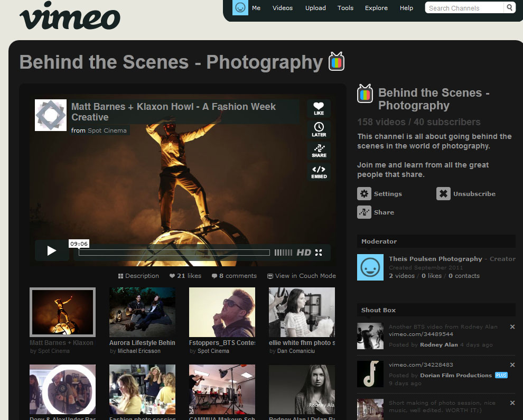The image size is (523, 420).
Task: Open Aurora Lifestyle video thumbnail
Action: coord(143,312)
